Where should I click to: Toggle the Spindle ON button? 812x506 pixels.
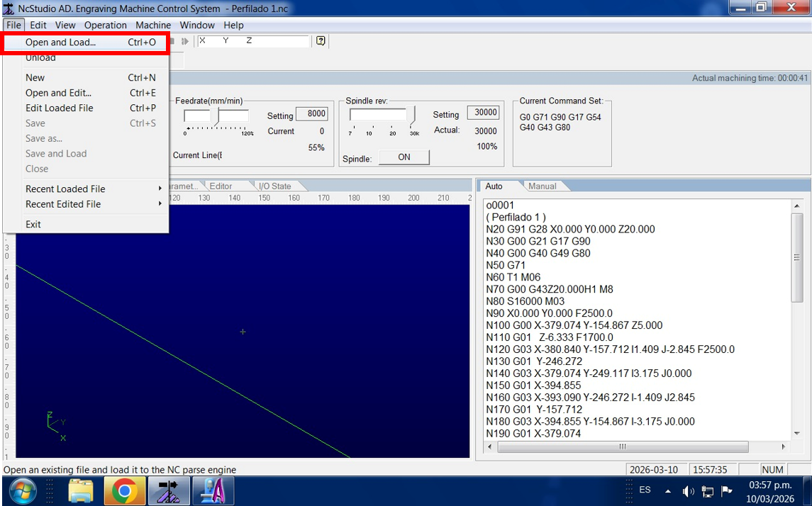point(404,157)
